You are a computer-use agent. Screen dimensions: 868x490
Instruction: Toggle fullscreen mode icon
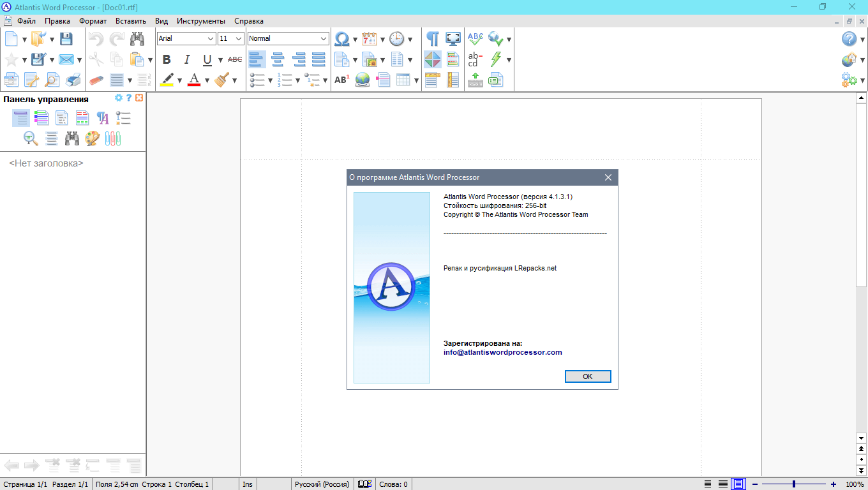453,39
